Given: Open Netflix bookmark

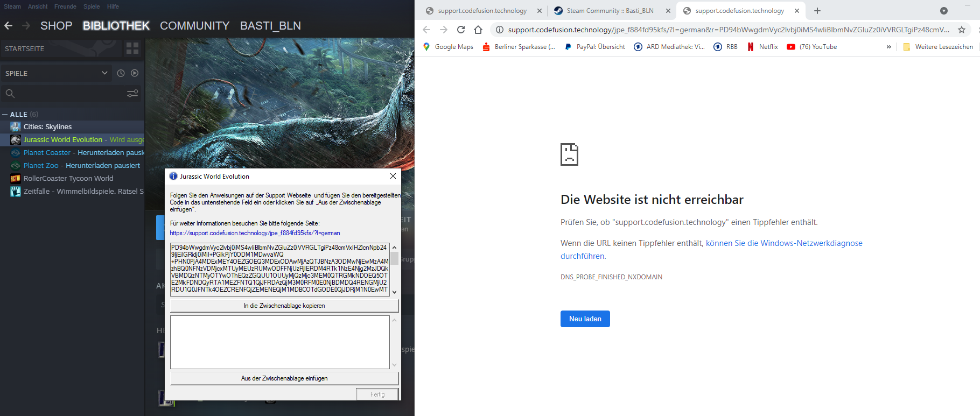Looking at the screenshot, I should [762, 47].
